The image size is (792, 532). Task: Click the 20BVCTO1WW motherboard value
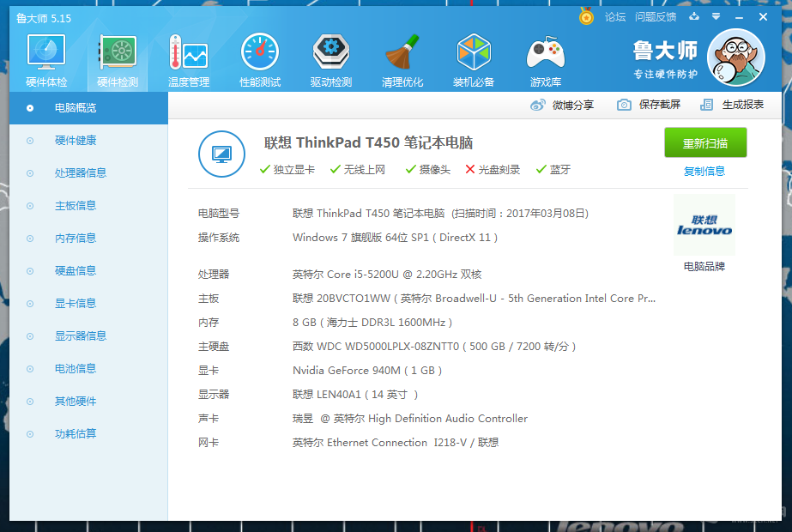(474, 299)
